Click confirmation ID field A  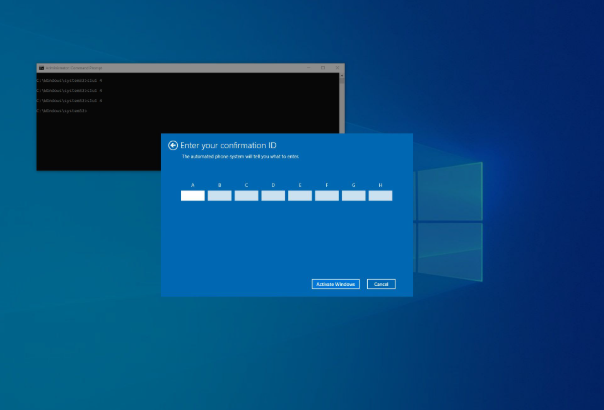(x=193, y=196)
